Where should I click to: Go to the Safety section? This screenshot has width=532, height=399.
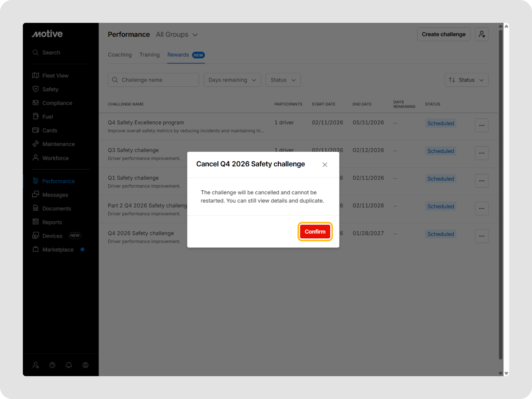point(50,89)
